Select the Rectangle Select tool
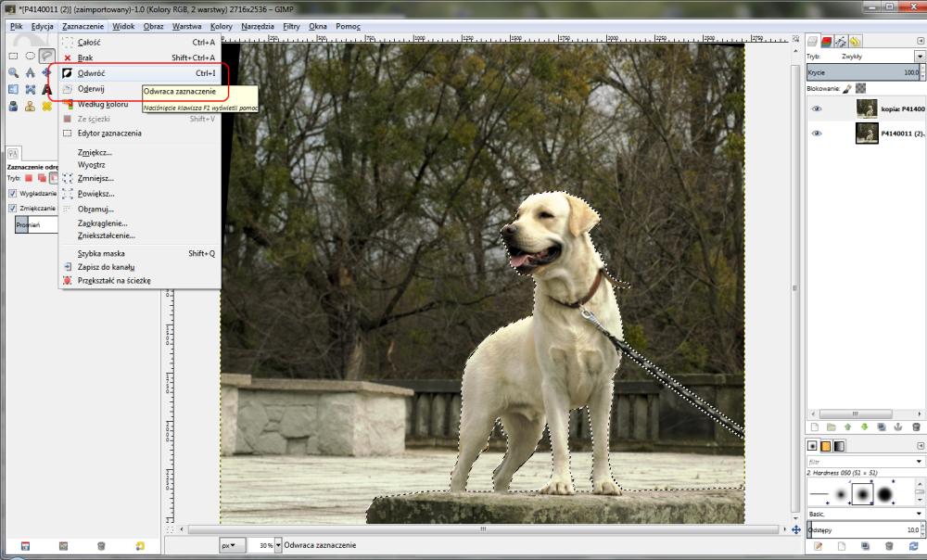The width and height of the screenshot is (927, 560). tap(14, 57)
